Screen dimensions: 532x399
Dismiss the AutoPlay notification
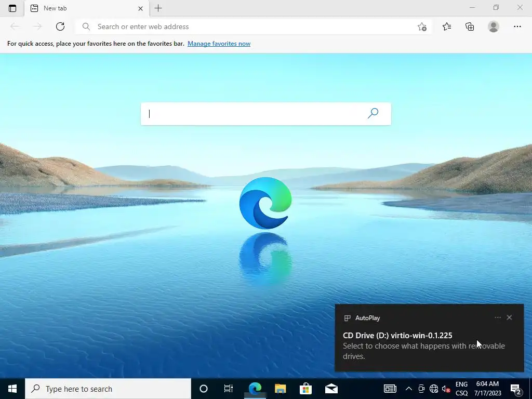(509, 317)
